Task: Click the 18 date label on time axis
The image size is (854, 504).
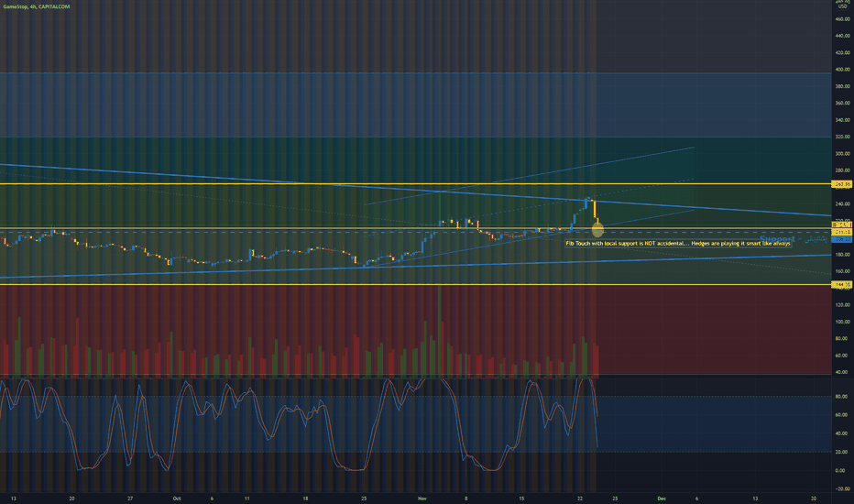Action: [305, 499]
